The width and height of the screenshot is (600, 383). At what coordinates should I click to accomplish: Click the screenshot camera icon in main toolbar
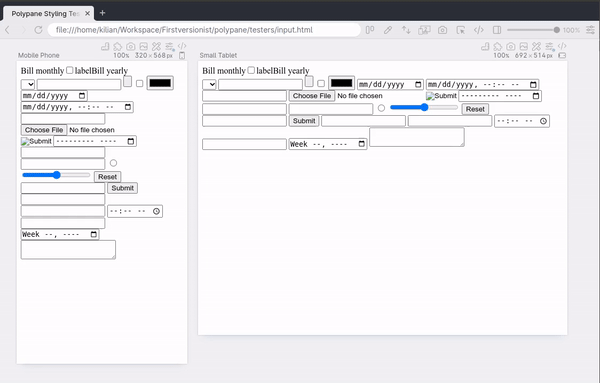tap(442, 30)
